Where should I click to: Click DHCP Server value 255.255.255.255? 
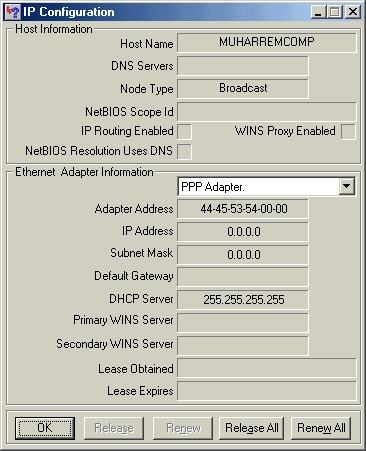coord(243,300)
